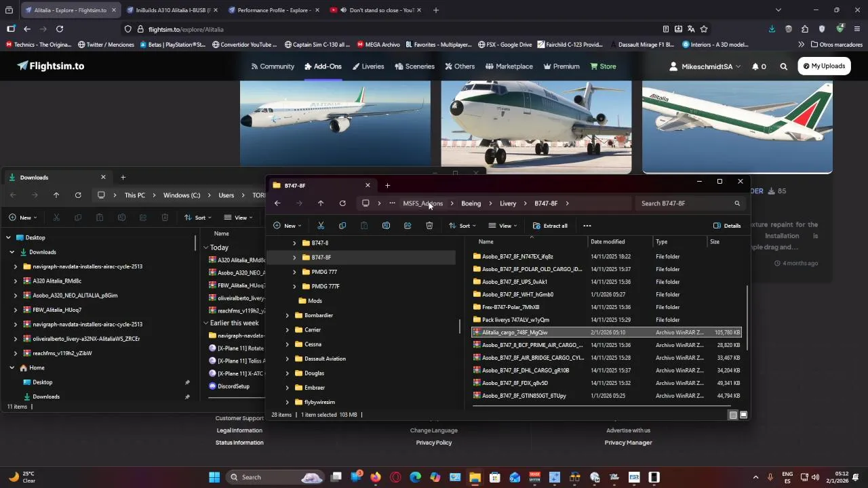
Task: Click MSFS_Addons in the breadcrumb path
Action: (422, 203)
